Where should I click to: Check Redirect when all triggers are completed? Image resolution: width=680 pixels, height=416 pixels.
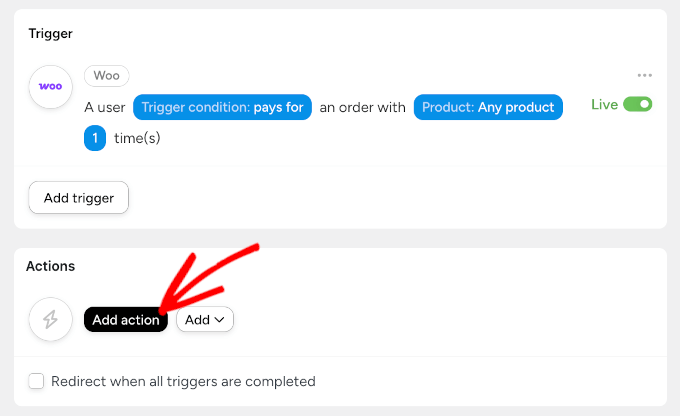pos(37,381)
